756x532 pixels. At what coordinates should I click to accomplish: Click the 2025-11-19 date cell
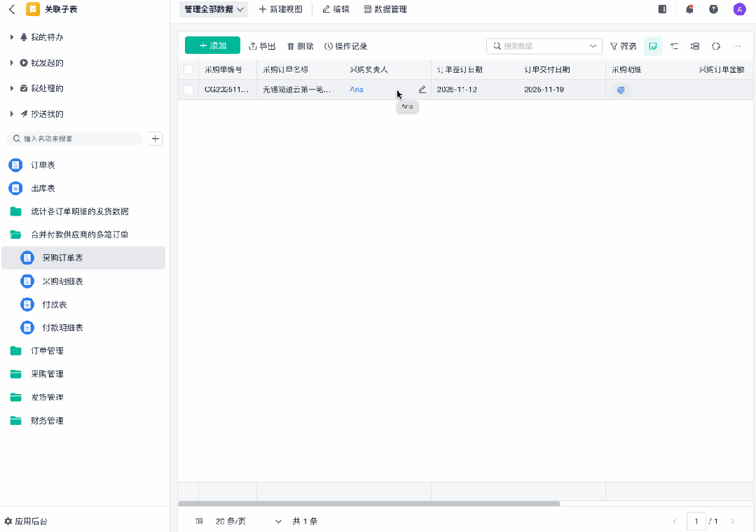[562, 90]
